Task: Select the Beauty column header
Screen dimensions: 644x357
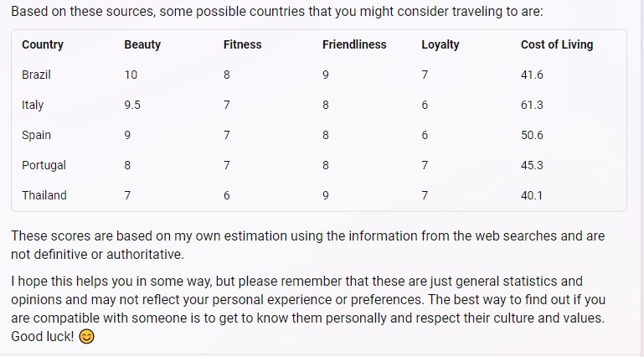Action: (x=142, y=44)
